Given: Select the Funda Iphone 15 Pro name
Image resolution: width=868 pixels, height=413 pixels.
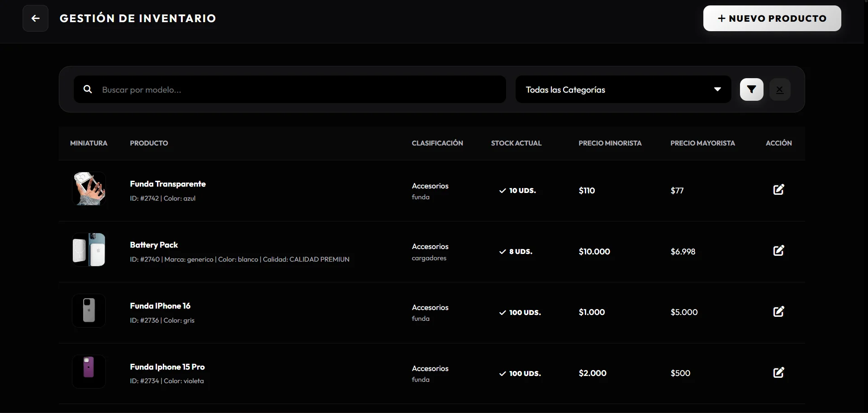Looking at the screenshot, I should (x=167, y=367).
